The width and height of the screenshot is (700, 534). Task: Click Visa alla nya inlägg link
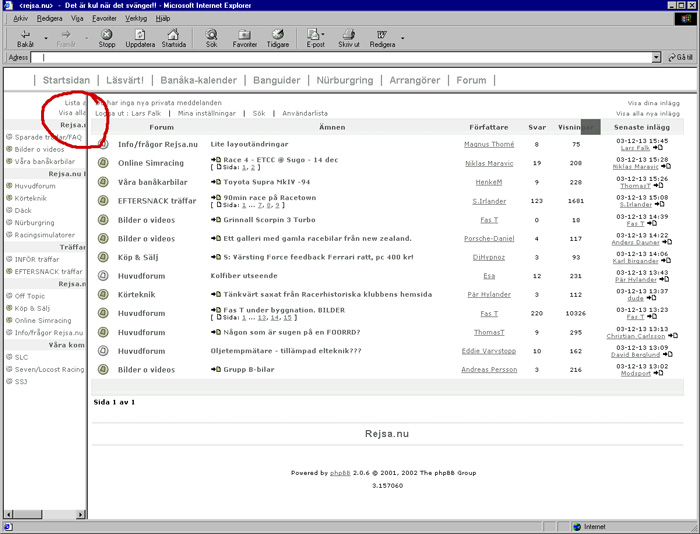pos(648,114)
